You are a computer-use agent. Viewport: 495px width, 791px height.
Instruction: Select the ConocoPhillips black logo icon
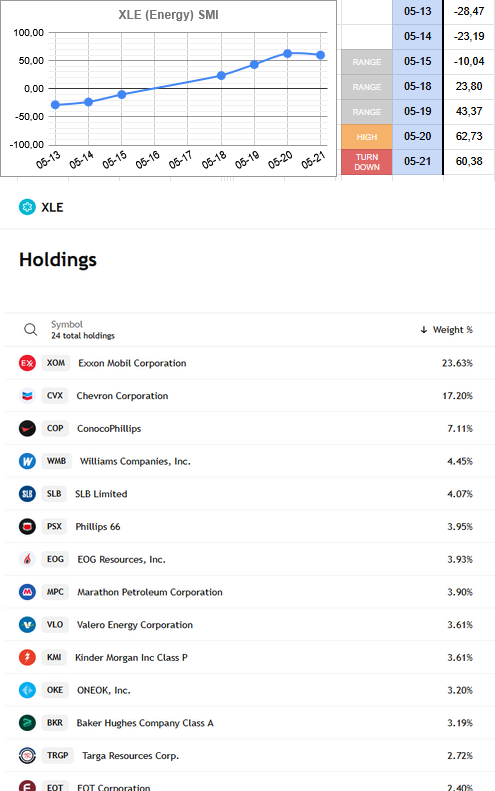(x=27, y=428)
